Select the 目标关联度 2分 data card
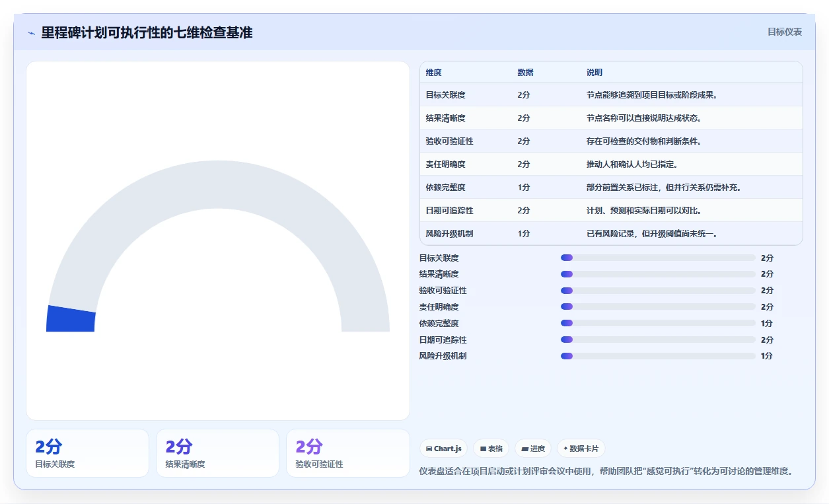The height and width of the screenshot is (504, 829). coord(87,453)
